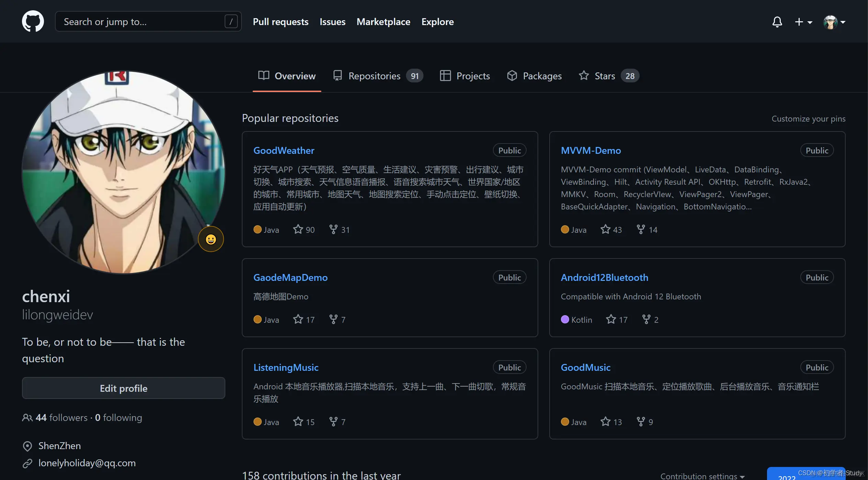Click the GitHub Octocat logo
This screenshot has width=868, height=480.
point(33,21)
